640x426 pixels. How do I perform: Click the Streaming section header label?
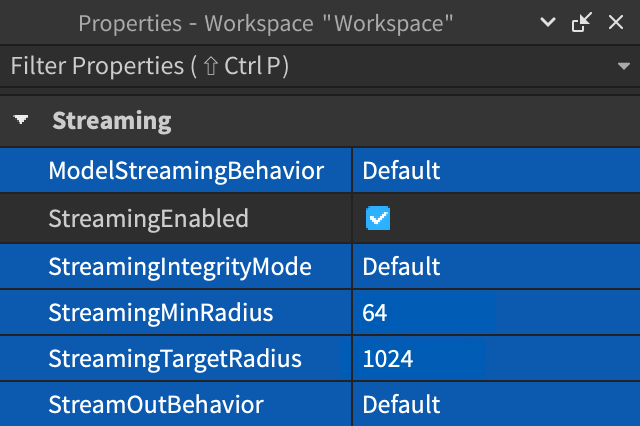pyautogui.click(x=111, y=121)
